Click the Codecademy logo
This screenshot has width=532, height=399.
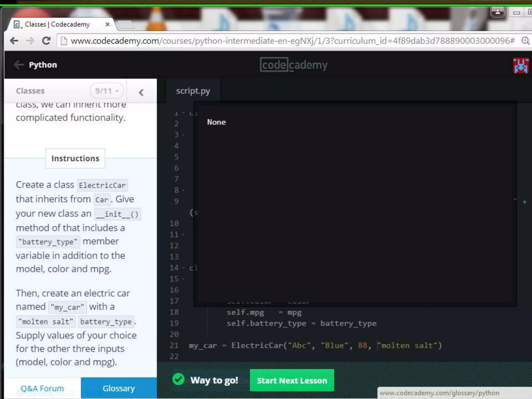tap(294, 65)
